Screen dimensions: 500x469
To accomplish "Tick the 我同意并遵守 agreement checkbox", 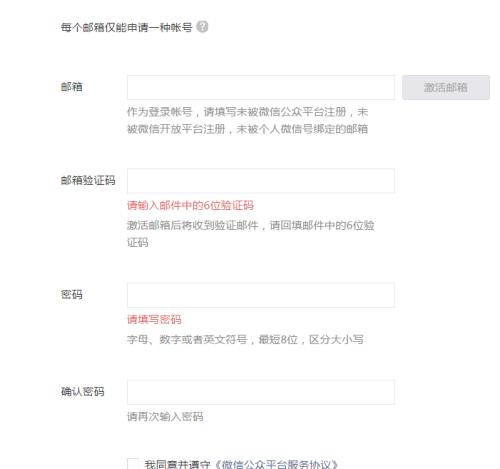I will point(133,464).
